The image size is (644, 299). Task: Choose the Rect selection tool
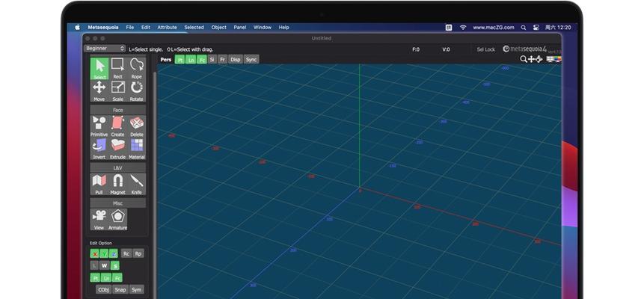[118, 68]
